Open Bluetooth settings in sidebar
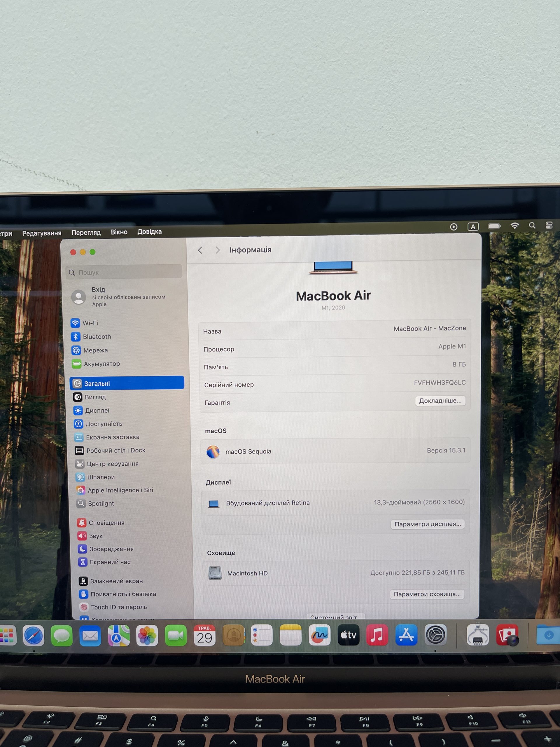Image resolution: width=560 pixels, height=747 pixels. [91, 336]
